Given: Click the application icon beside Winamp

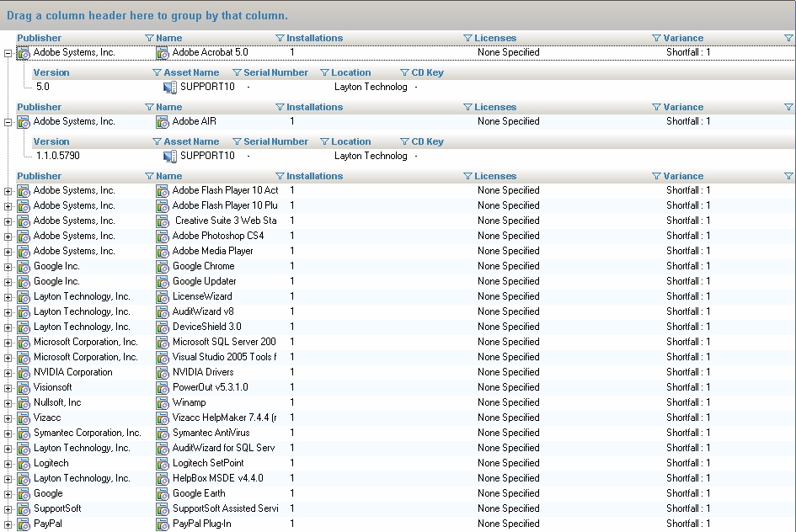Looking at the screenshot, I should coord(163,403).
